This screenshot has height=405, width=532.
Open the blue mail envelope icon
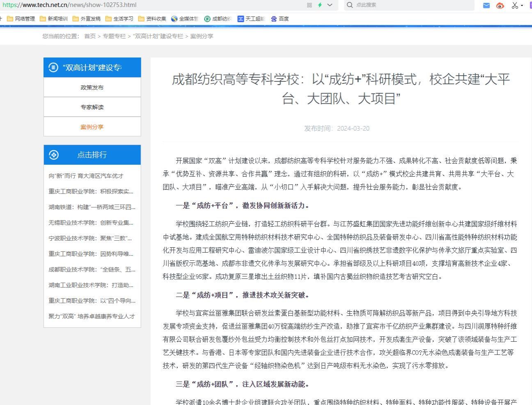click(486, 5)
